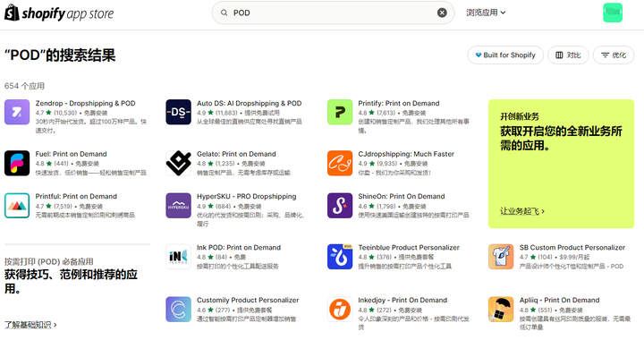Click CJdropshipping's 4.9 rating with 9,935 reviews
Image resolution: width=644 pixels, height=340 pixels.
pos(377,164)
